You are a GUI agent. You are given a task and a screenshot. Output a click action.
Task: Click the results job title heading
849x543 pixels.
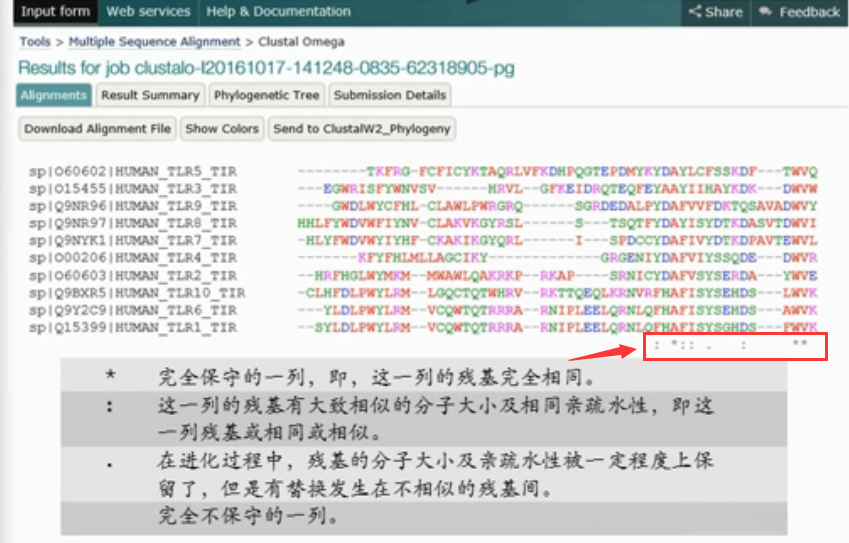click(x=266, y=68)
